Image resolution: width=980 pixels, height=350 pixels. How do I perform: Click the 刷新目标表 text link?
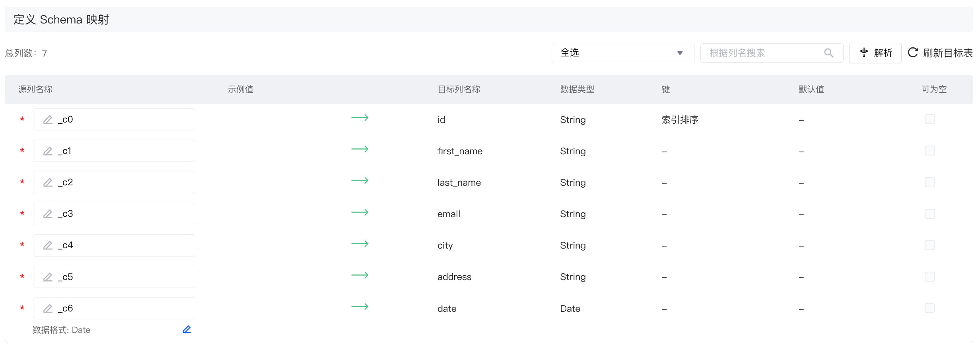[947, 53]
